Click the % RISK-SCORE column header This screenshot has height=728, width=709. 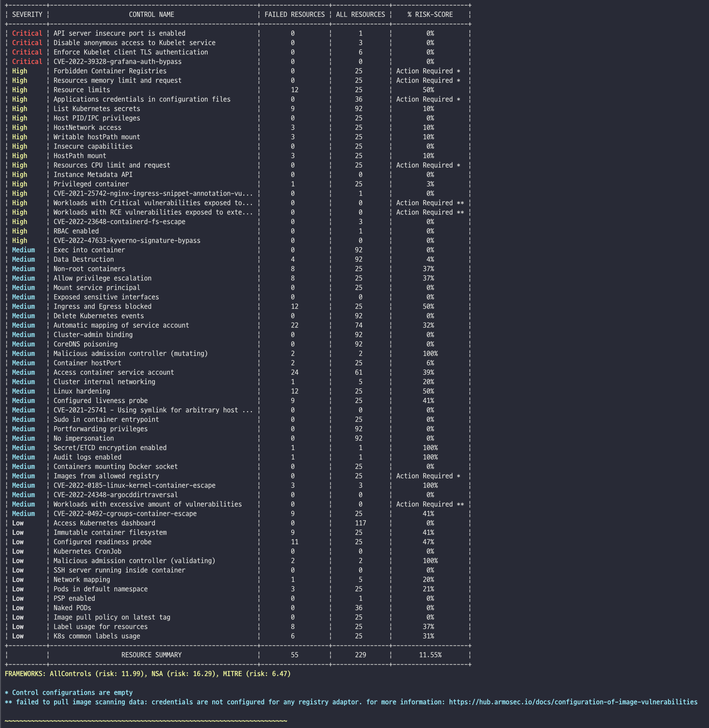(430, 15)
